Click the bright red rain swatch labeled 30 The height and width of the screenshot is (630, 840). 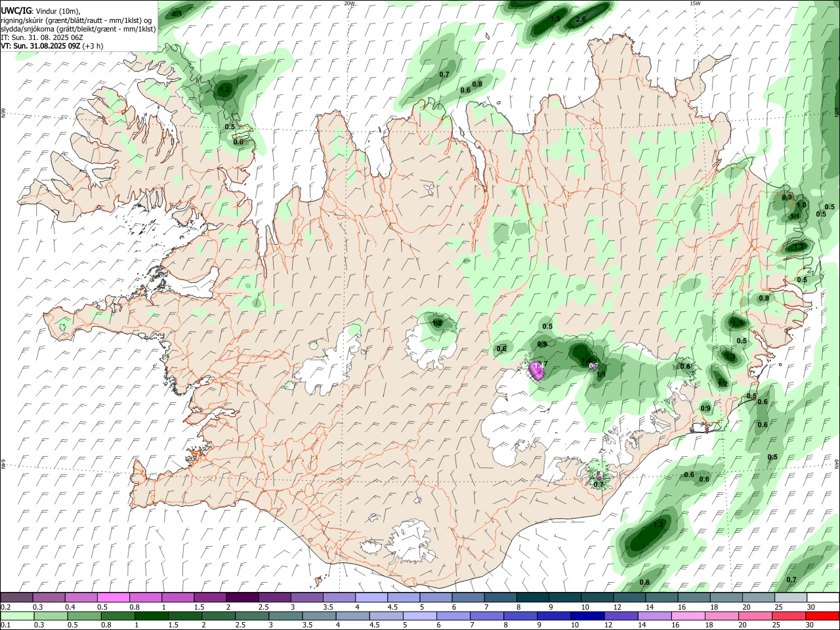point(822,616)
